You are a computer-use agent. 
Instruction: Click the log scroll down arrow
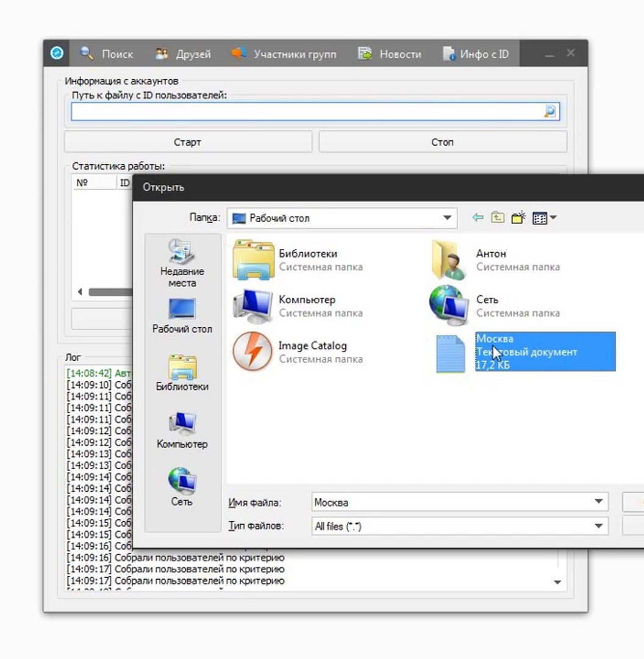point(557,582)
